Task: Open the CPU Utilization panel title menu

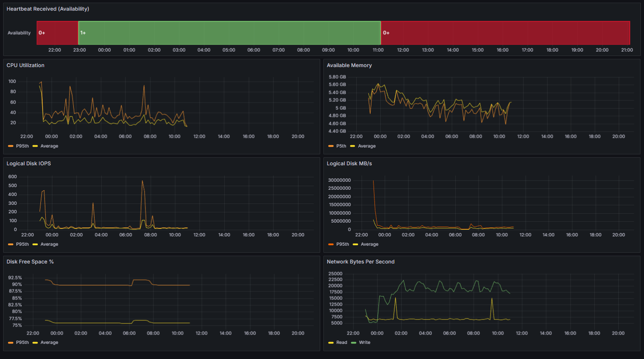Action: point(25,65)
